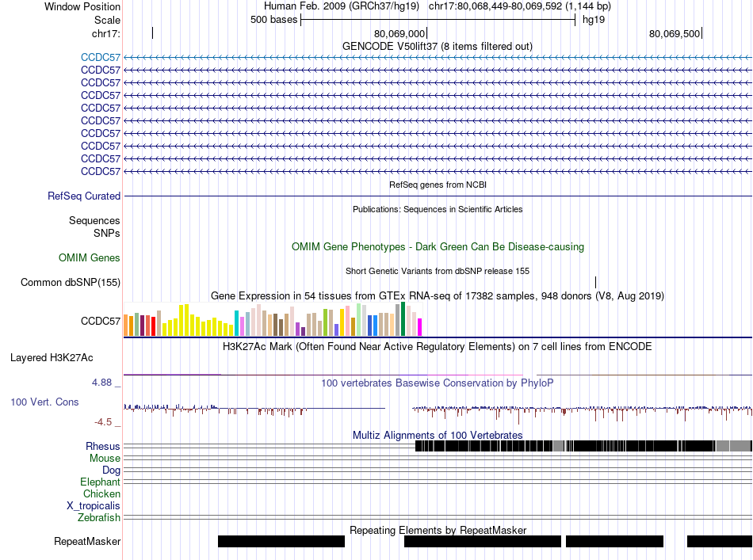753x560 pixels.
Task: Select the Rhesus species label
Action: [x=103, y=447]
